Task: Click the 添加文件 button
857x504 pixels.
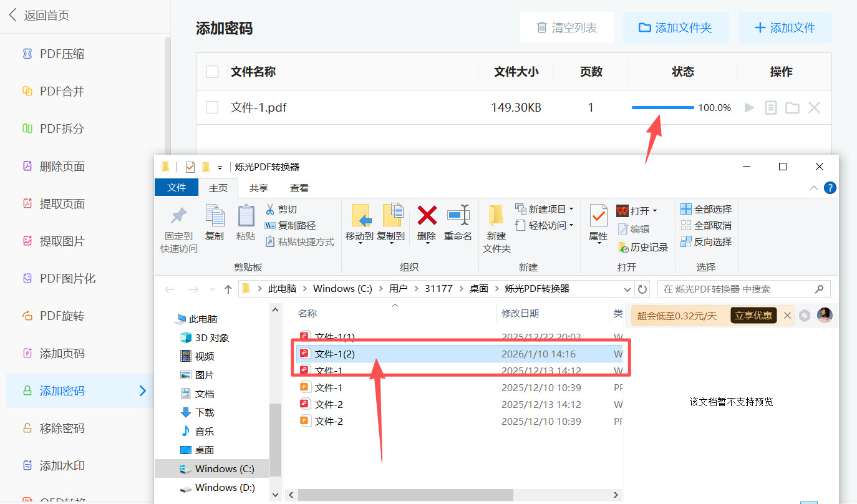Action: pyautogui.click(x=785, y=27)
